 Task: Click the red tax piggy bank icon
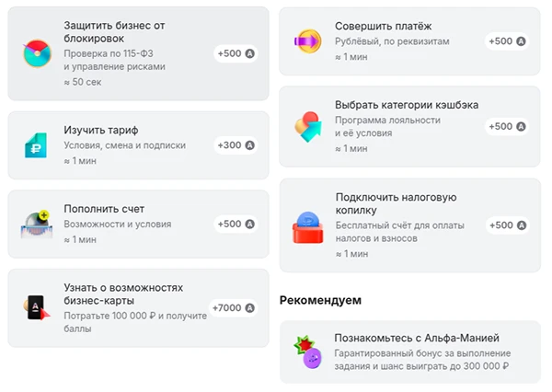[307, 225]
